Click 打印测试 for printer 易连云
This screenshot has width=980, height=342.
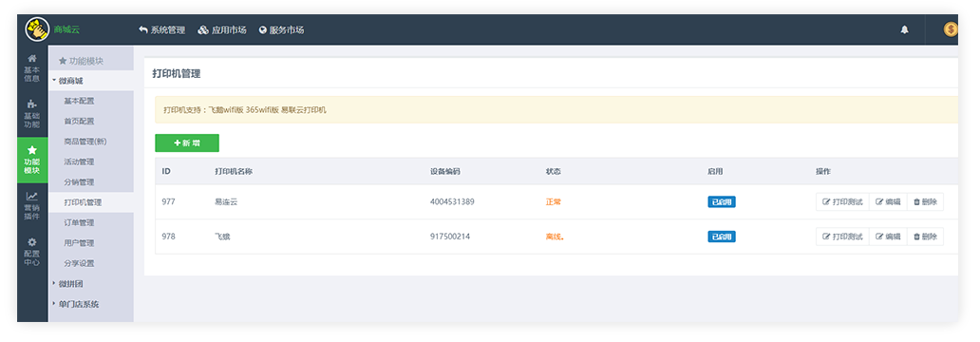842,202
